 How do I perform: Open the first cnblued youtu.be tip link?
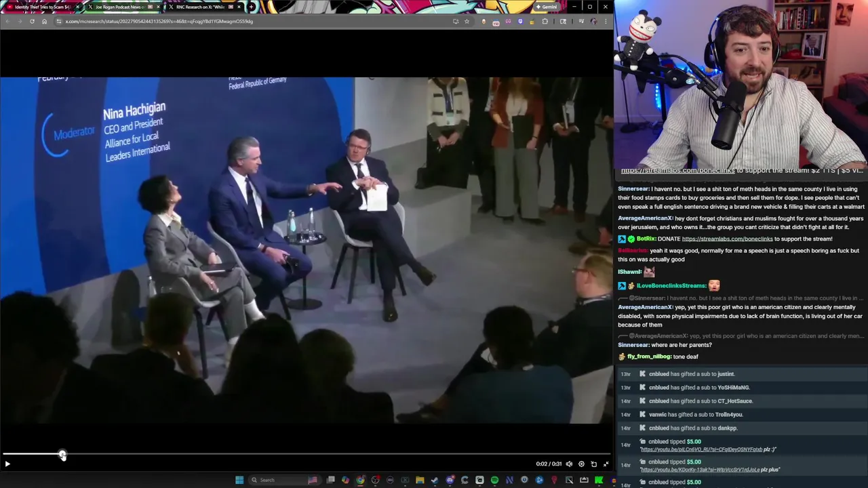click(701, 449)
